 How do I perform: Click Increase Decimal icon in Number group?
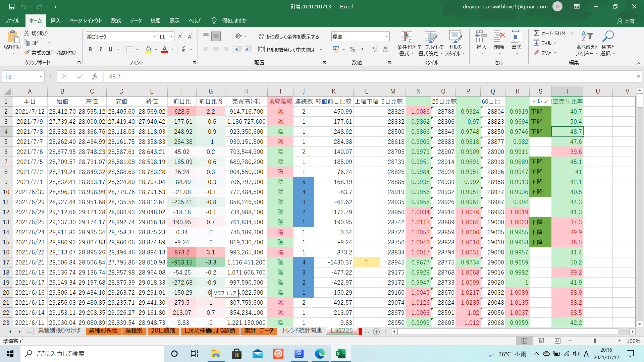click(375, 50)
